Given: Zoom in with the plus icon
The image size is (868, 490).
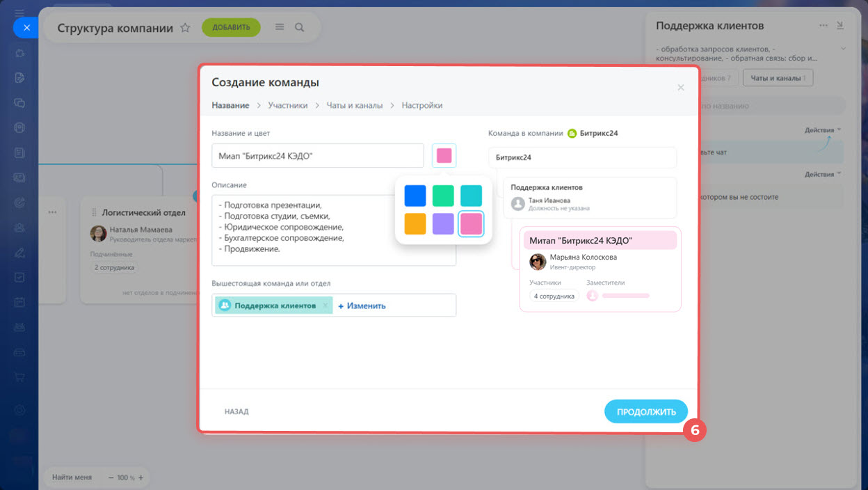Looking at the screenshot, I should coord(141,477).
